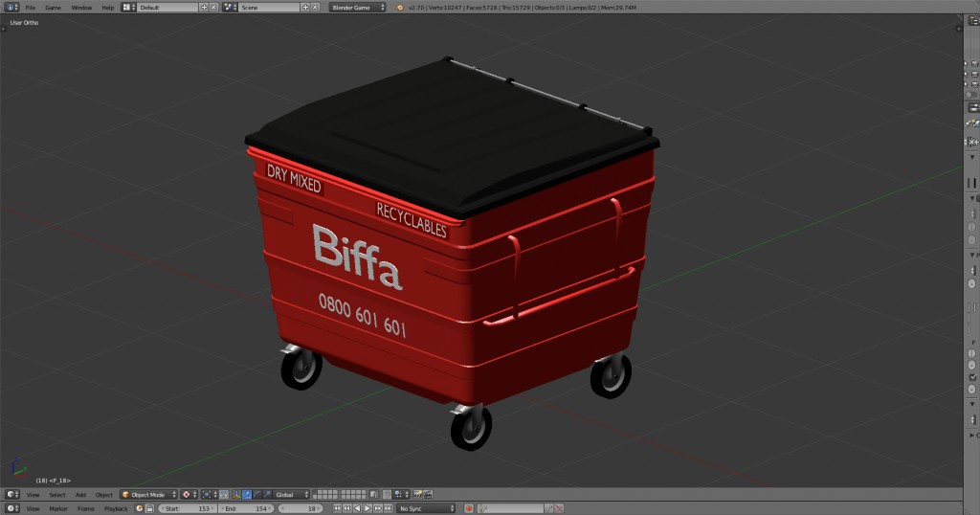The height and width of the screenshot is (515, 980).
Task: Click the OpenGL render image icon
Action: (x=417, y=495)
